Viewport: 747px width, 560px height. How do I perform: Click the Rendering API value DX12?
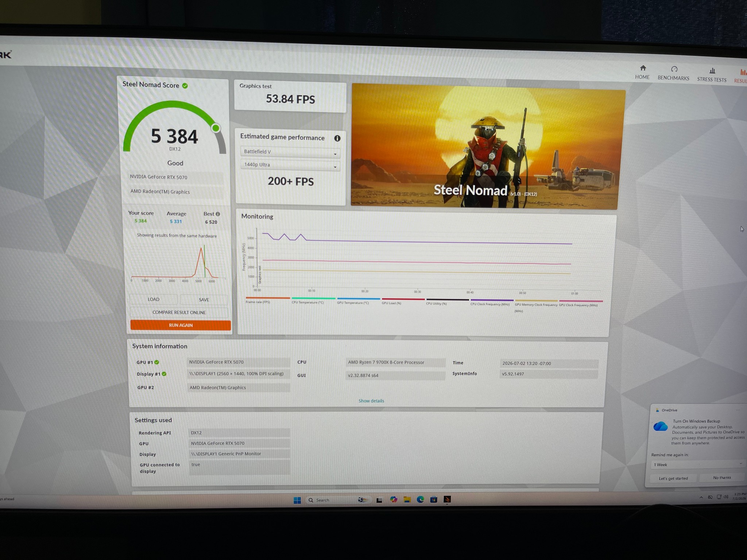point(239,433)
